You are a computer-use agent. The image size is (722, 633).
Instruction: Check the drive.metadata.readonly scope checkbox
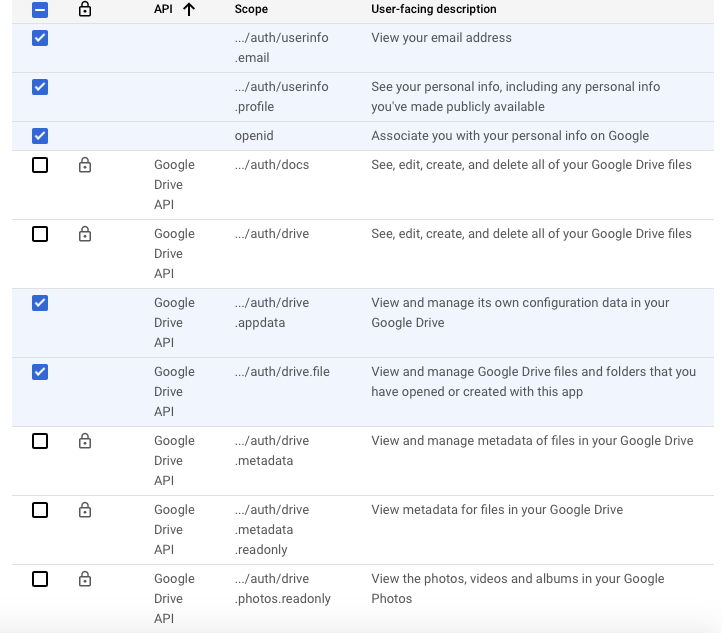tap(40, 511)
